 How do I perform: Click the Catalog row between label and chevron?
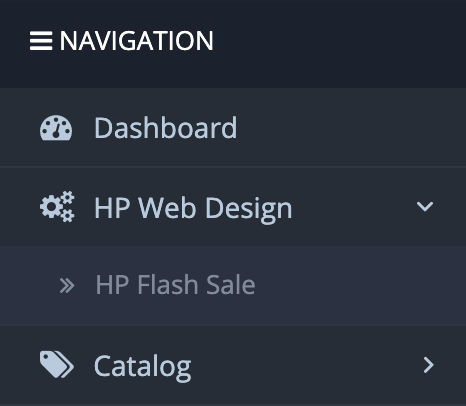point(307,365)
